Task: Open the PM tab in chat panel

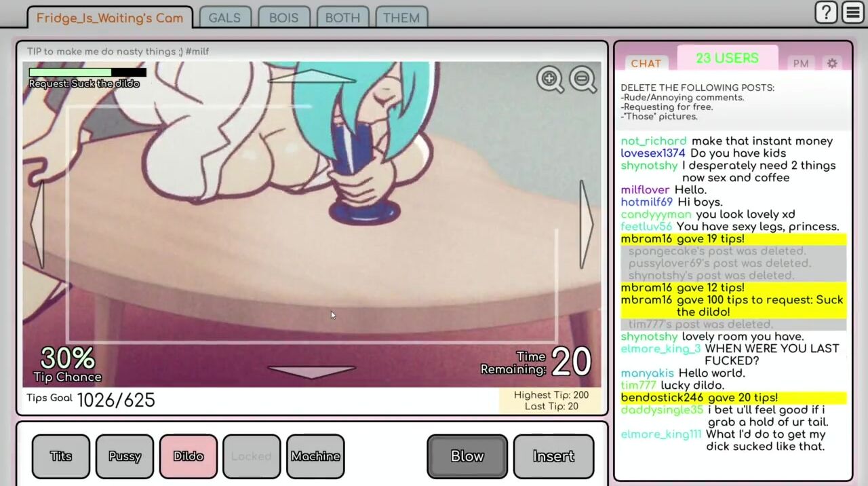Action: click(801, 63)
